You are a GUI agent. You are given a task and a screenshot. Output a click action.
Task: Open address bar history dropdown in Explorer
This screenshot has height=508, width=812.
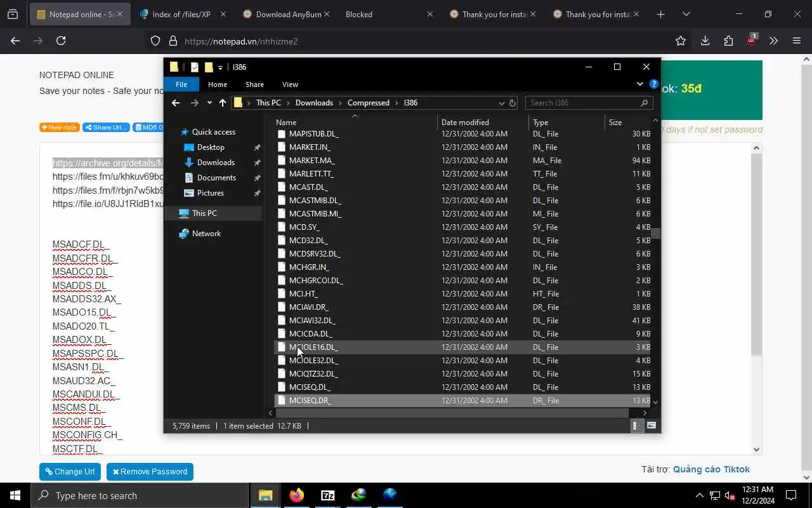(501, 103)
